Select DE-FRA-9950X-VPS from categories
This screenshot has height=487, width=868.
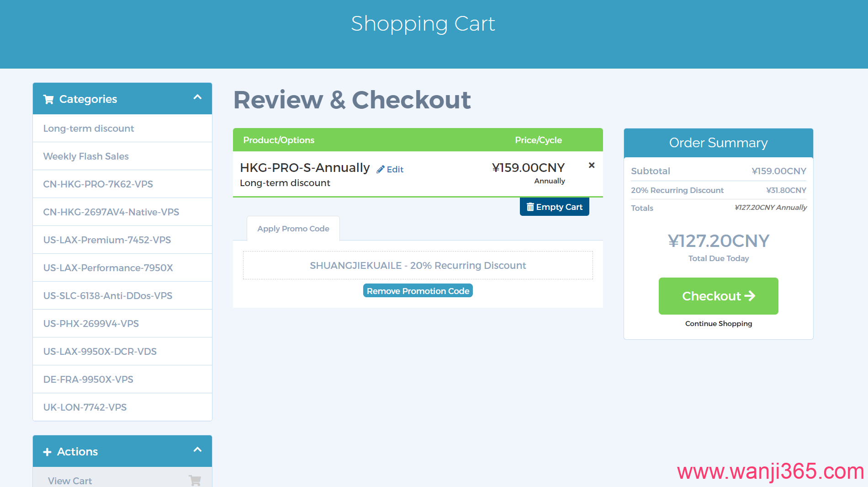(x=88, y=380)
